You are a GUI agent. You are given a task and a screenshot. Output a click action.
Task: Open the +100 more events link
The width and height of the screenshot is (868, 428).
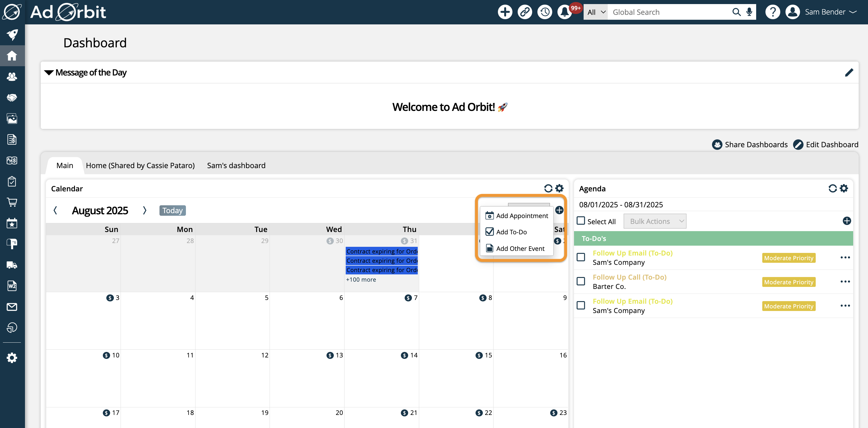click(x=361, y=280)
